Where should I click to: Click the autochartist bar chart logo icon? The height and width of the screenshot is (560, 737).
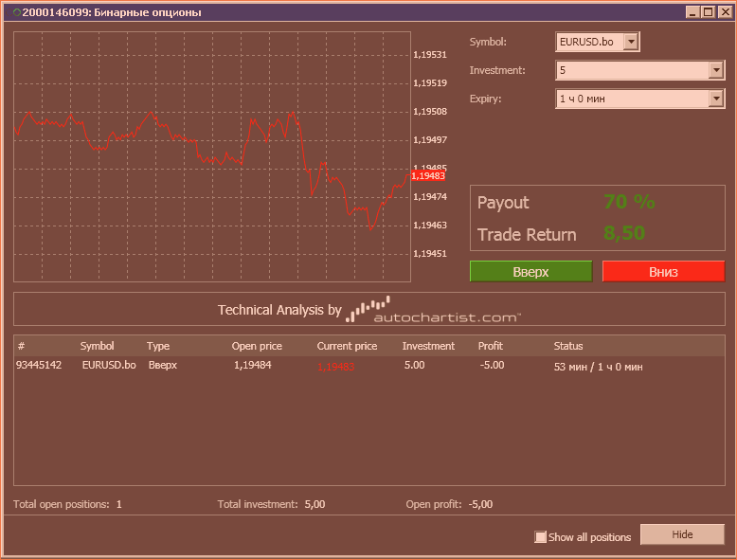368,309
